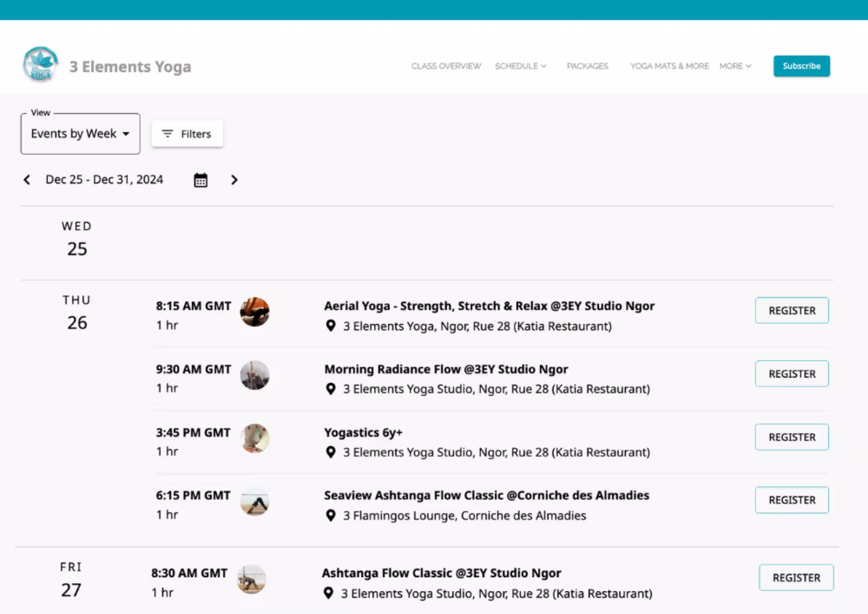Click the Morning Radiance Flow location pin icon
868x614 pixels.
point(331,389)
